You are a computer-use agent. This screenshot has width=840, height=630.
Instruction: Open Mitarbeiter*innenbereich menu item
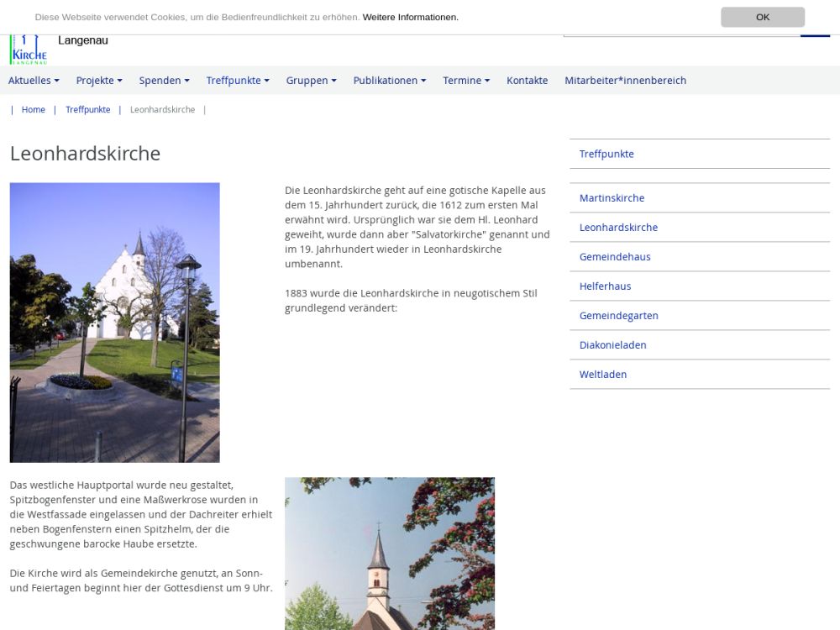[x=625, y=81]
